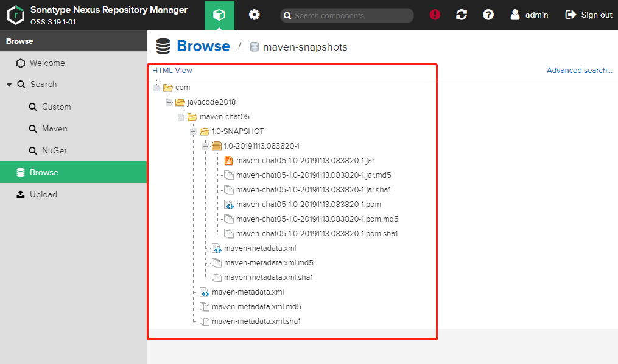Select javacode2018 tree label
The width and height of the screenshot is (618, 364).
(212, 102)
